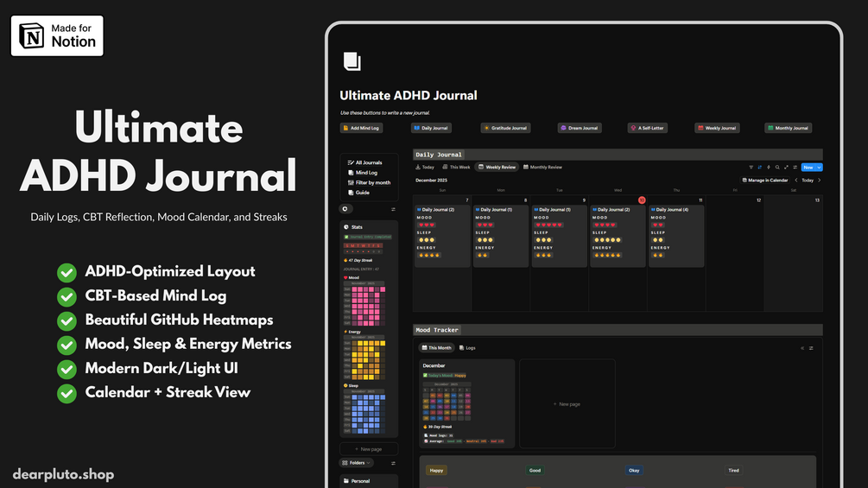Click the Personal folder icon
This screenshot has height=488, width=868.
pyautogui.click(x=346, y=481)
